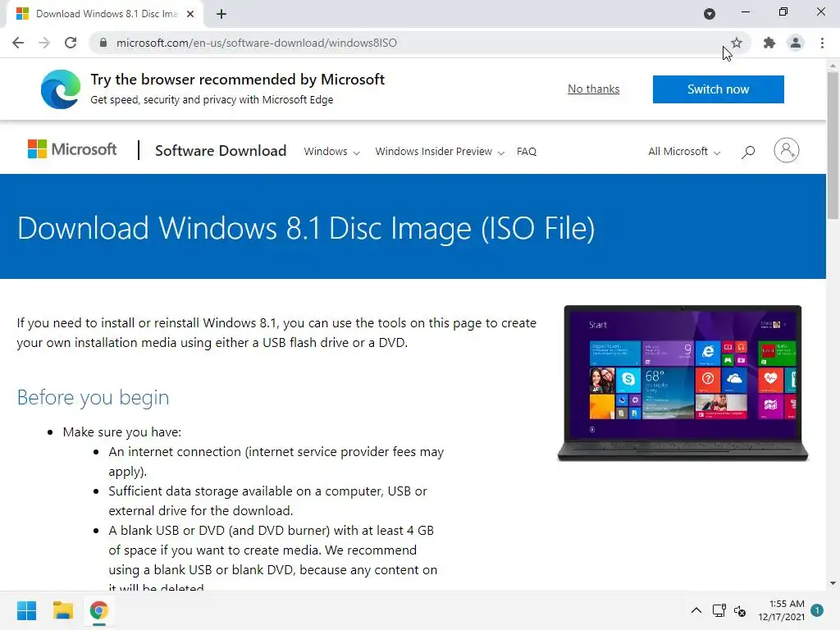Dismiss the banner with No thanks
Screen dimensions: 840x630
click(594, 89)
